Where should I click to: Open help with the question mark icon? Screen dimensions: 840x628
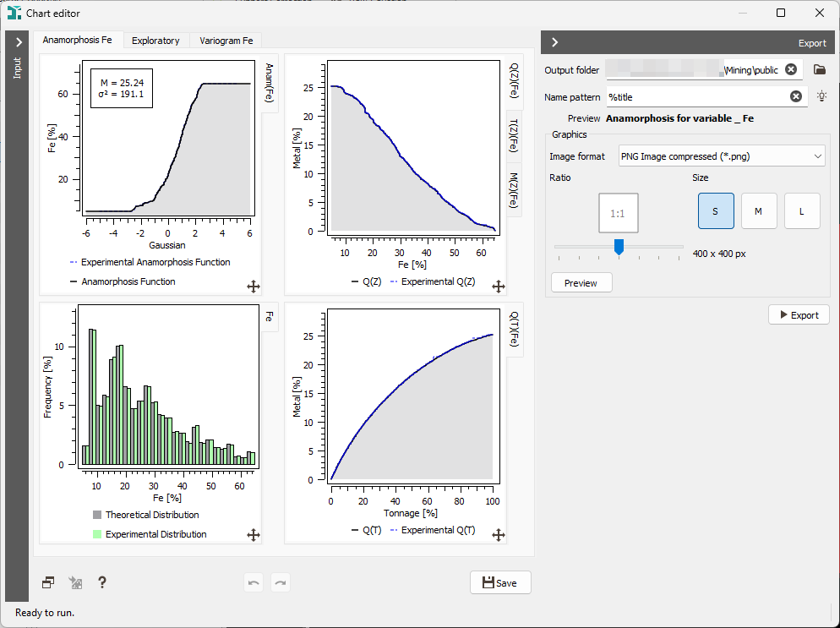[x=101, y=582]
